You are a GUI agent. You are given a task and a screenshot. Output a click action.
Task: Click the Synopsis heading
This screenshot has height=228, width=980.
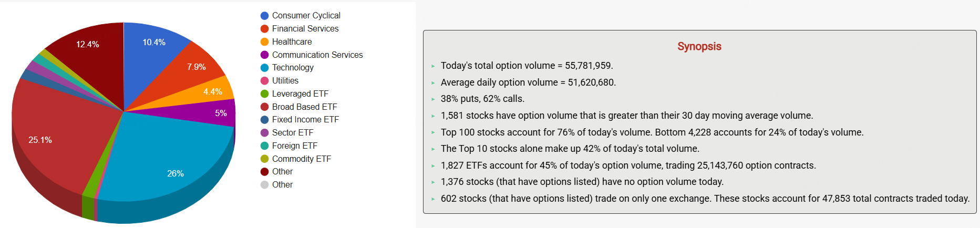coord(699,46)
